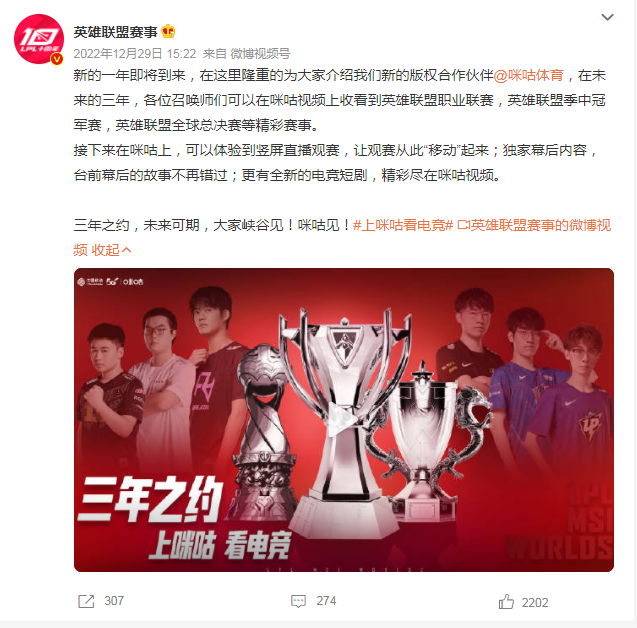Open the 英雄联盟赛事的微博视频 link
Image resolution: width=637 pixels, height=628 pixels.
pos(534,225)
